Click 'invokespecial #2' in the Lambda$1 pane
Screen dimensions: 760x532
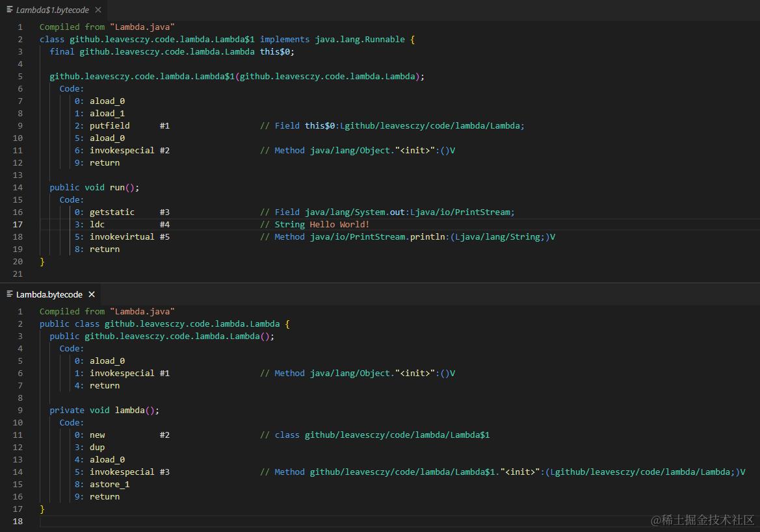pyautogui.click(x=129, y=150)
